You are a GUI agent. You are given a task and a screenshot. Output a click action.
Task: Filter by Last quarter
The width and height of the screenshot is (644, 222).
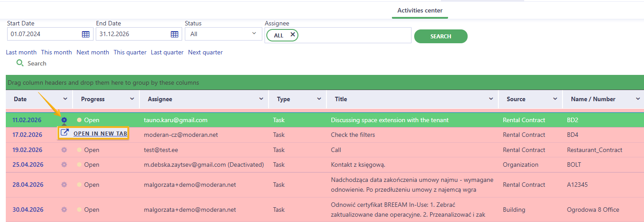point(167,52)
